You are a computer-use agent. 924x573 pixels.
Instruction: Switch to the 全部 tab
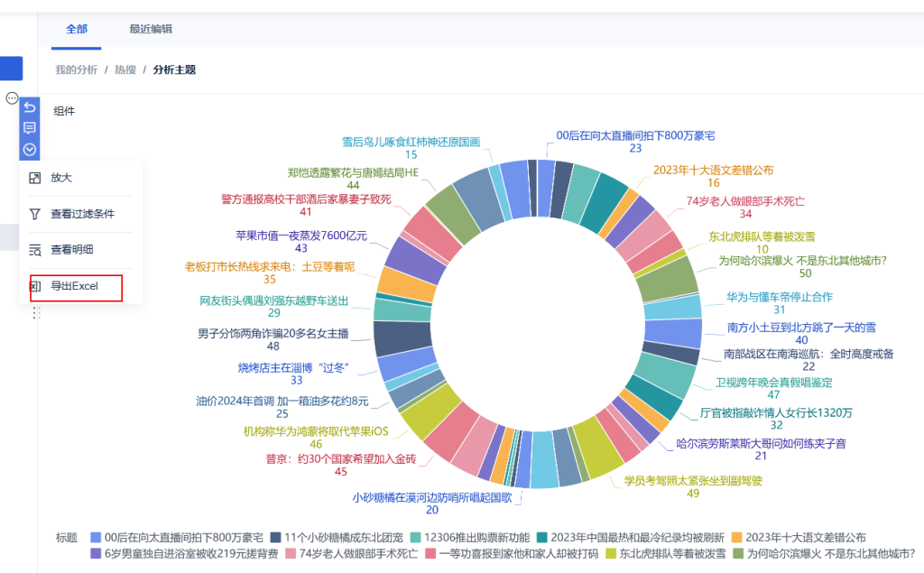tap(77, 29)
